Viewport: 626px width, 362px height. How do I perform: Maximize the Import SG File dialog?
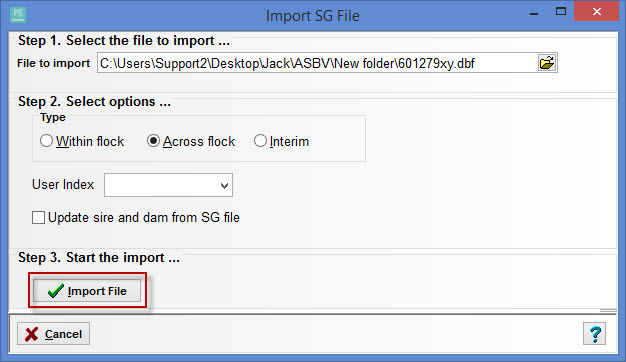[561, 12]
